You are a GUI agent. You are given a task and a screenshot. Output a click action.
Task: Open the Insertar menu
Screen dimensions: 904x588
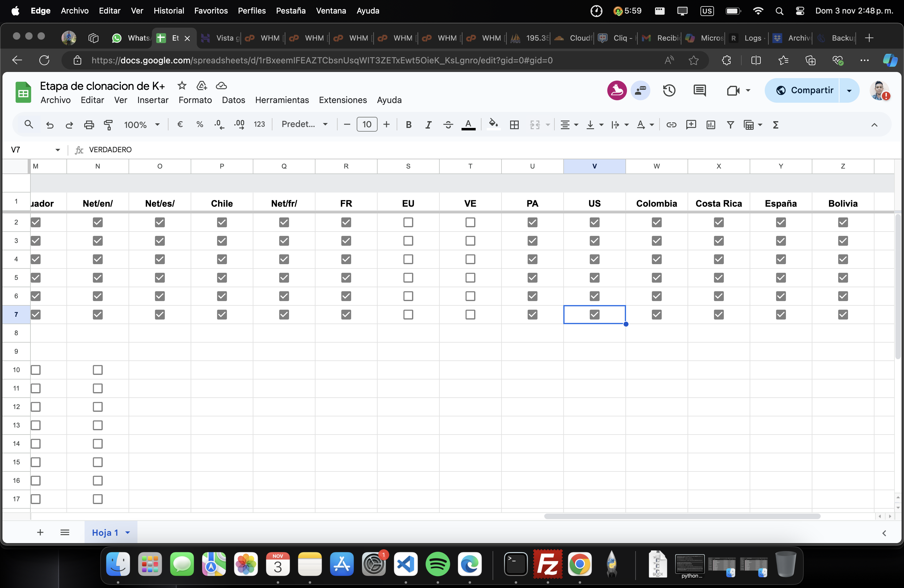coord(153,100)
